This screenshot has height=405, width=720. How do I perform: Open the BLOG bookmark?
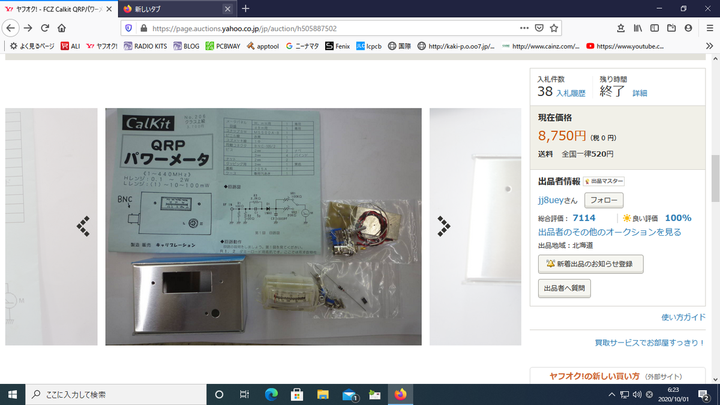click(186, 46)
